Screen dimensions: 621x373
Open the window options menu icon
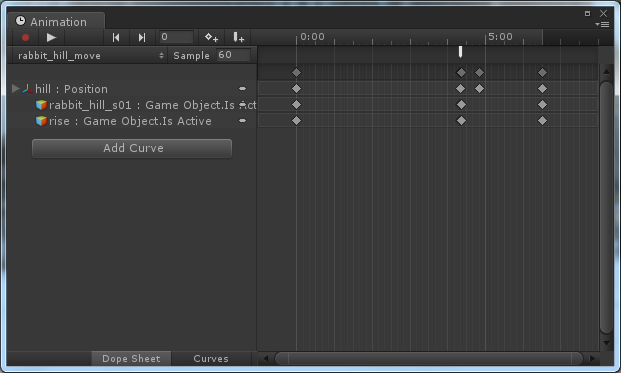tap(602, 25)
